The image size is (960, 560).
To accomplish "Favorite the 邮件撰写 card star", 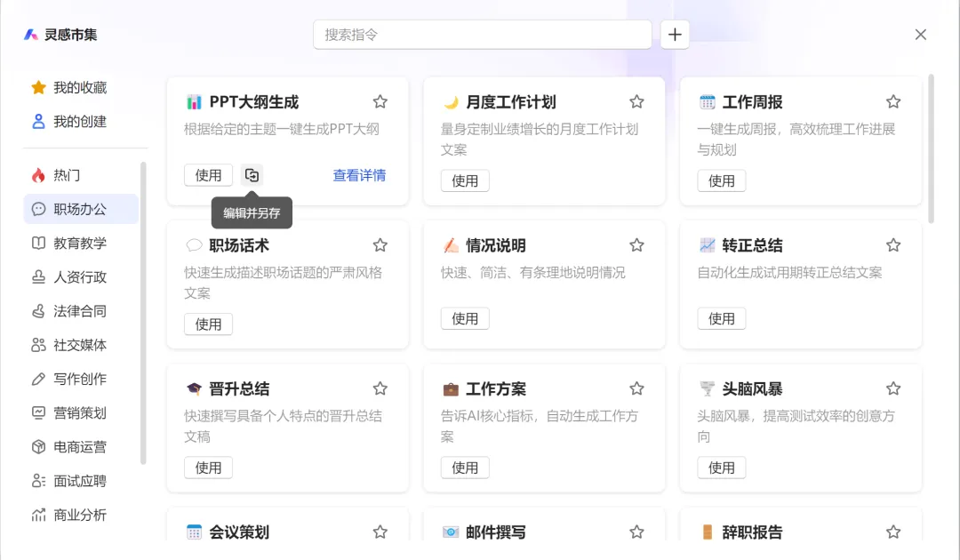I will click(636, 532).
